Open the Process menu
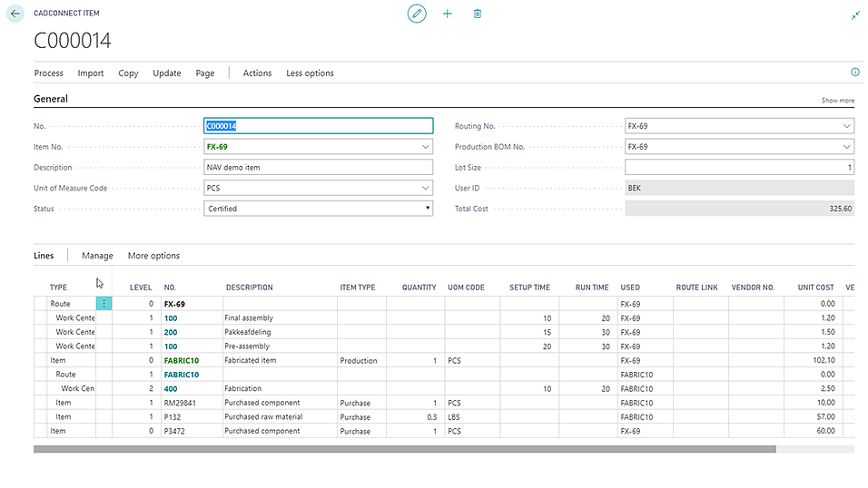 click(48, 73)
